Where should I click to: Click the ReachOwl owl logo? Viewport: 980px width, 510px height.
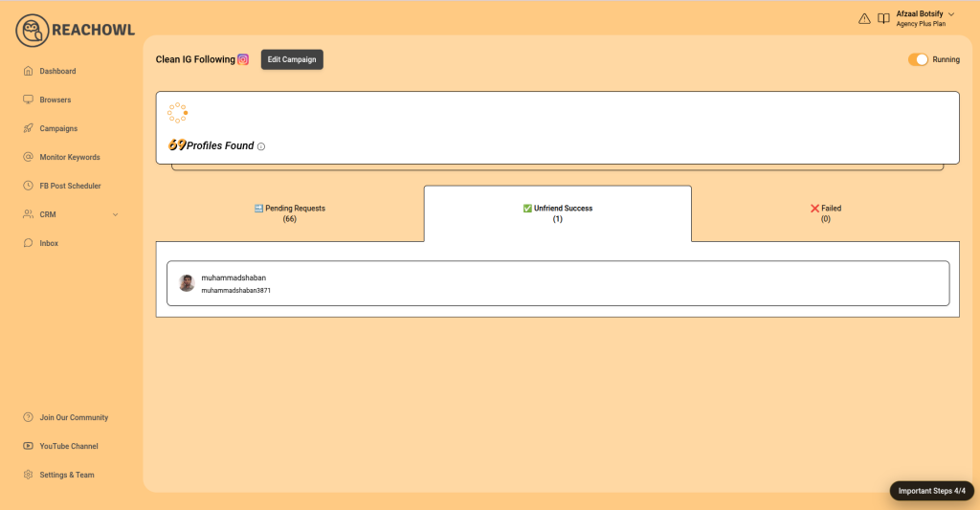point(33,31)
